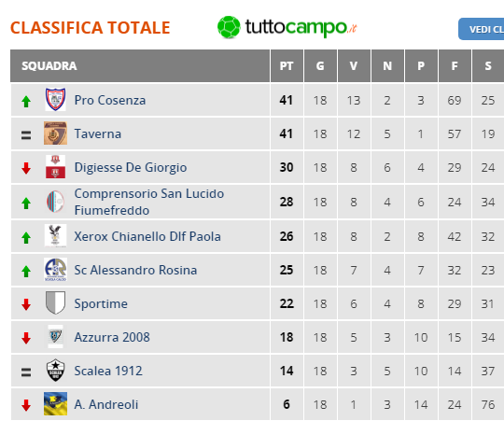Click the Sportime shield icon
This screenshot has height=421, width=504.
(x=55, y=302)
